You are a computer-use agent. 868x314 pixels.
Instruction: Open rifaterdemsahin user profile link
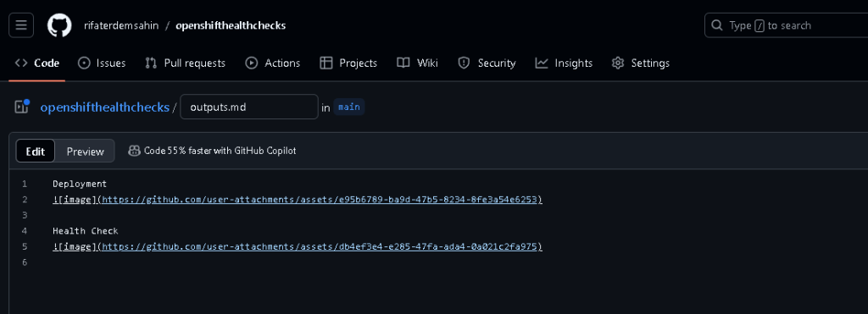point(121,25)
